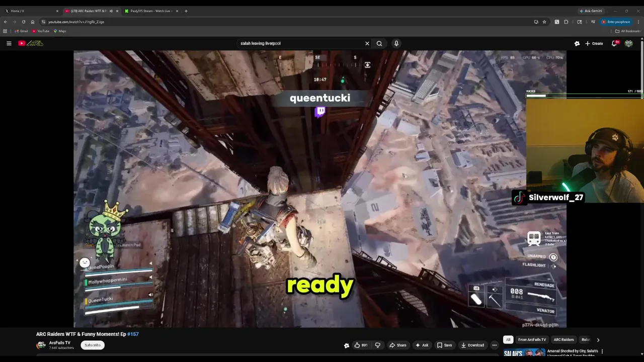Click the cast/install icon in address bar
Image resolution: width=644 pixels, height=362 pixels.
[536, 22]
